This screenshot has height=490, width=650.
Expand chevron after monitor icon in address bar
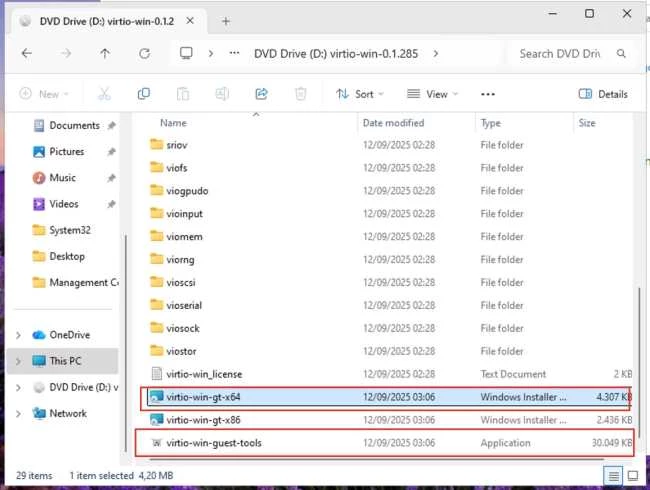click(x=211, y=53)
